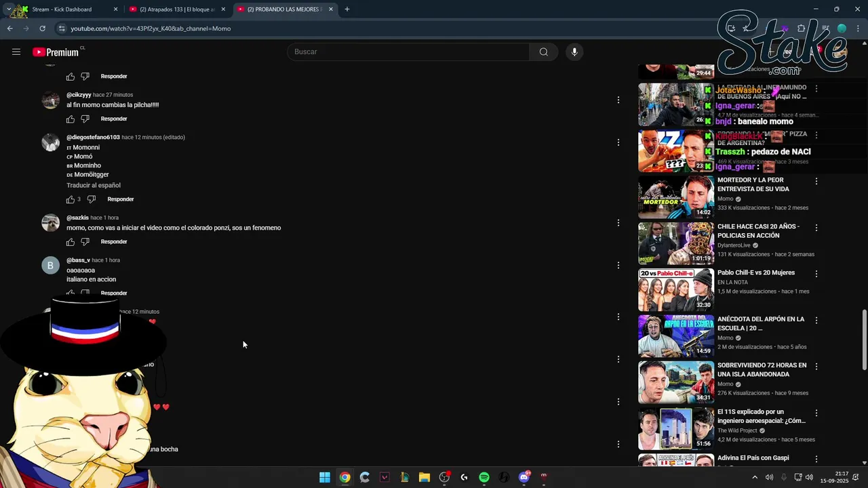The image size is (868, 488).
Task: Switch to Atrapados 133 tab
Action: 178,9
